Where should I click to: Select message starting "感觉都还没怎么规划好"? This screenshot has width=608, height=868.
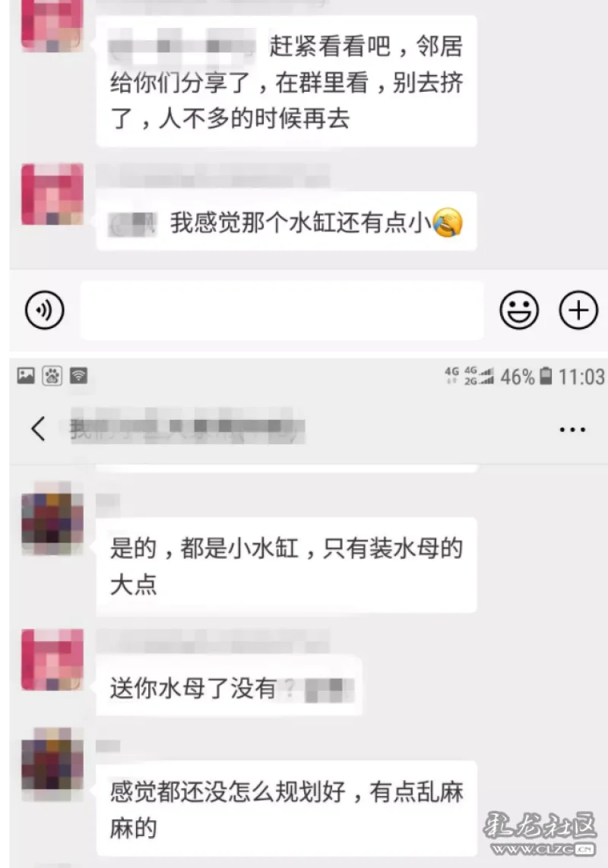tap(287, 809)
